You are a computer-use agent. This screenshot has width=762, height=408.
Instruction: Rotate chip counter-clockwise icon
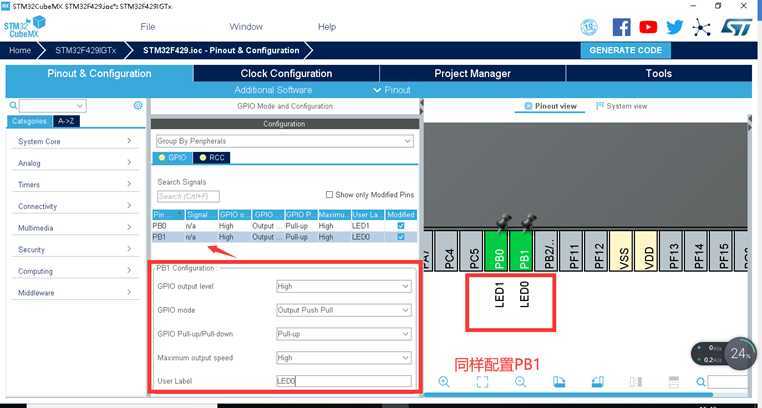click(597, 382)
